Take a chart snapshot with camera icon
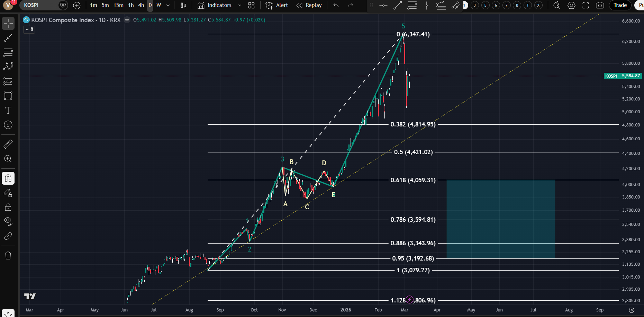 click(x=600, y=5)
